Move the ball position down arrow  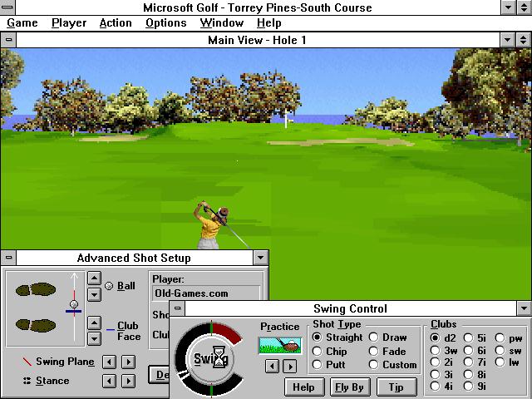(x=94, y=294)
